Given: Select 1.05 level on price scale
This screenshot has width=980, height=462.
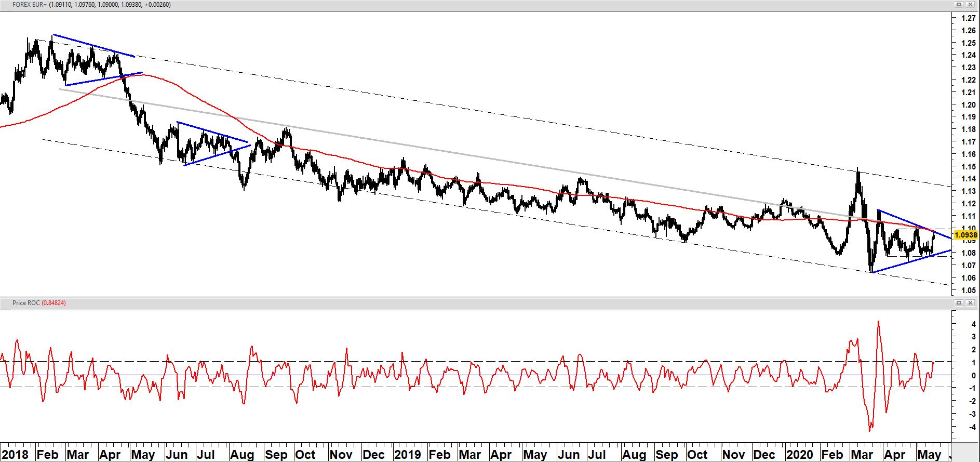Looking at the screenshot, I should (968, 290).
